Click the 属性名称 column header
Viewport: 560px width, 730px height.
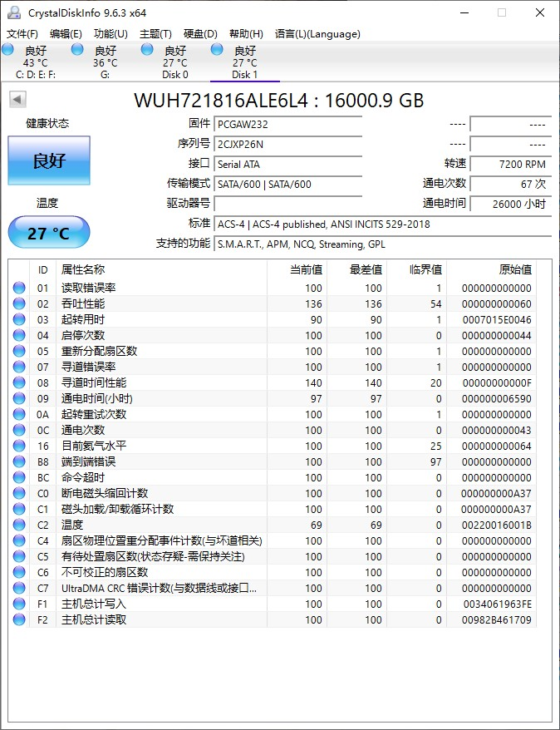click(x=161, y=269)
